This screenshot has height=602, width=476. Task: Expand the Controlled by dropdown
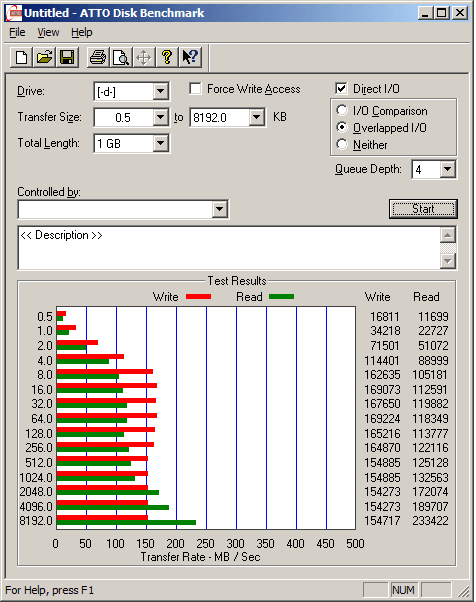219,209
